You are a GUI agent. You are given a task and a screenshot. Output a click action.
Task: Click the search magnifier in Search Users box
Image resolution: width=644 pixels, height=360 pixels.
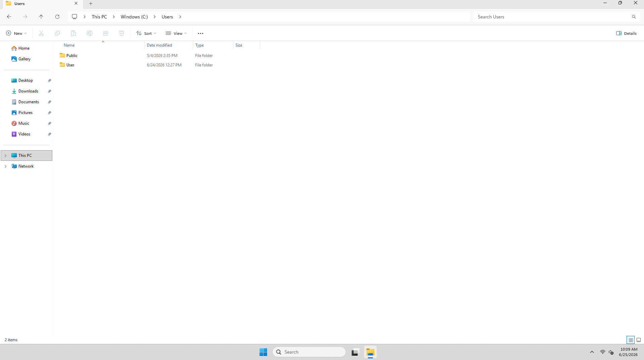click(634, 17)
